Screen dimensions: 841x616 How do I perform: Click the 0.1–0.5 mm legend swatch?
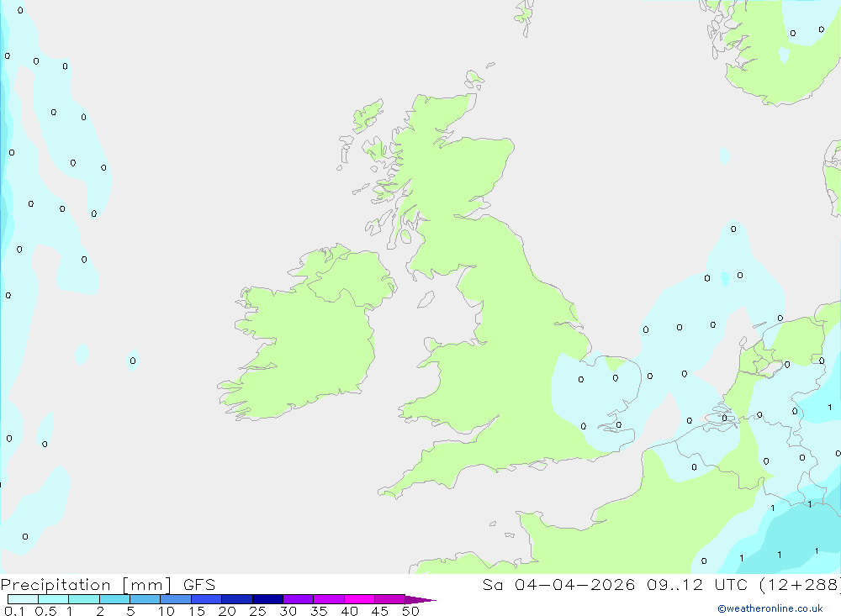coord(23,599)
